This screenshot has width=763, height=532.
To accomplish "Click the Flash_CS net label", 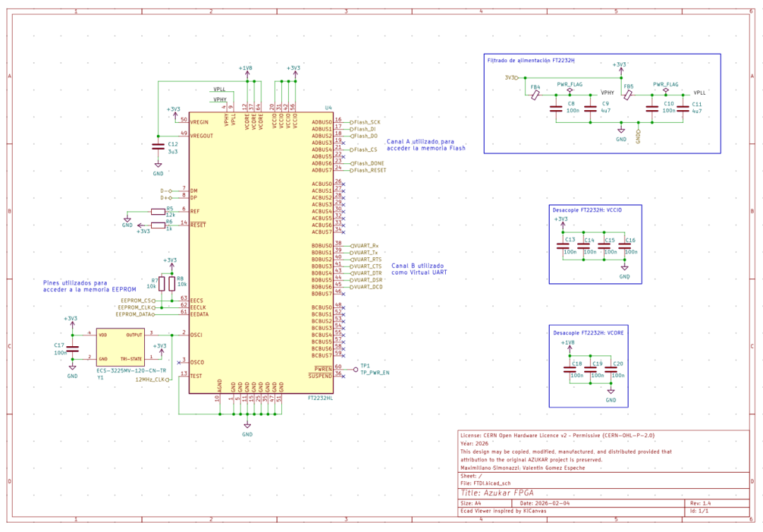I will point(365,150).
